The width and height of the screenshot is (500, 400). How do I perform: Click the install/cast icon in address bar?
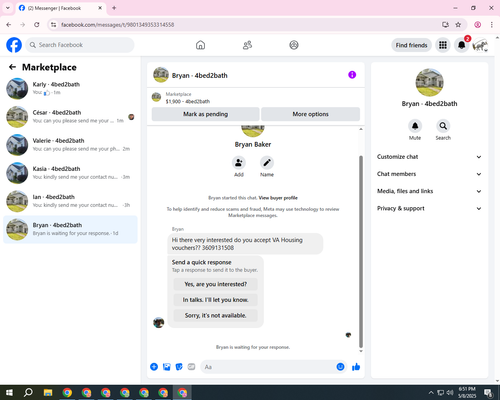(x=445, y=25)
